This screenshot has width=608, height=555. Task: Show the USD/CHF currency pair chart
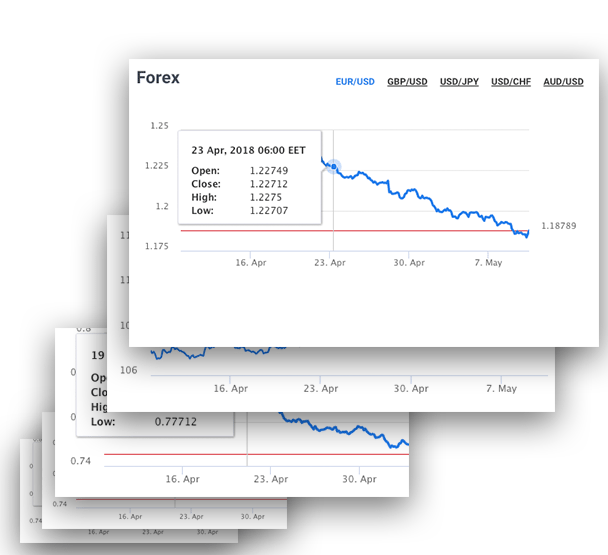pyautogui.click(x=511, y=82)
